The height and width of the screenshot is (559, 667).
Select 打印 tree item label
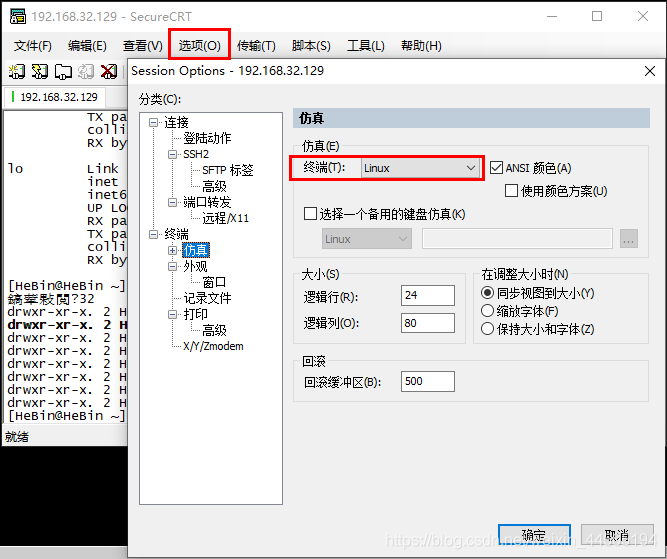(195, 314)
